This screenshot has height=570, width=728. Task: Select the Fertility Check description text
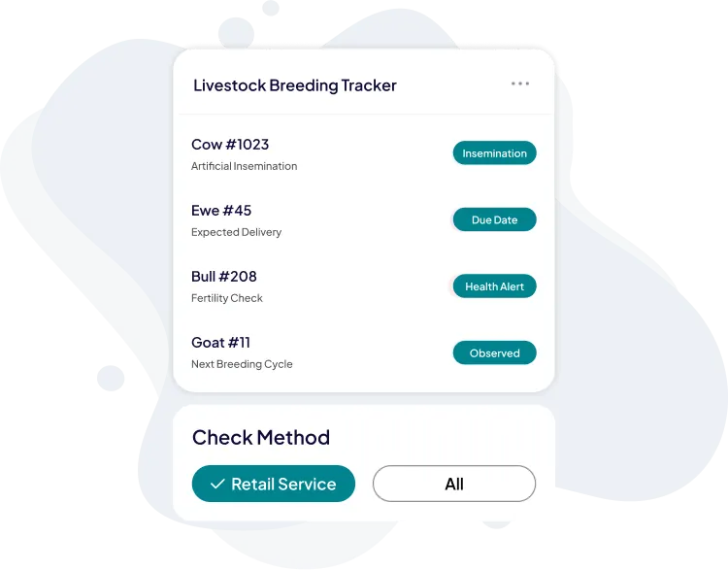coord(227,298)
